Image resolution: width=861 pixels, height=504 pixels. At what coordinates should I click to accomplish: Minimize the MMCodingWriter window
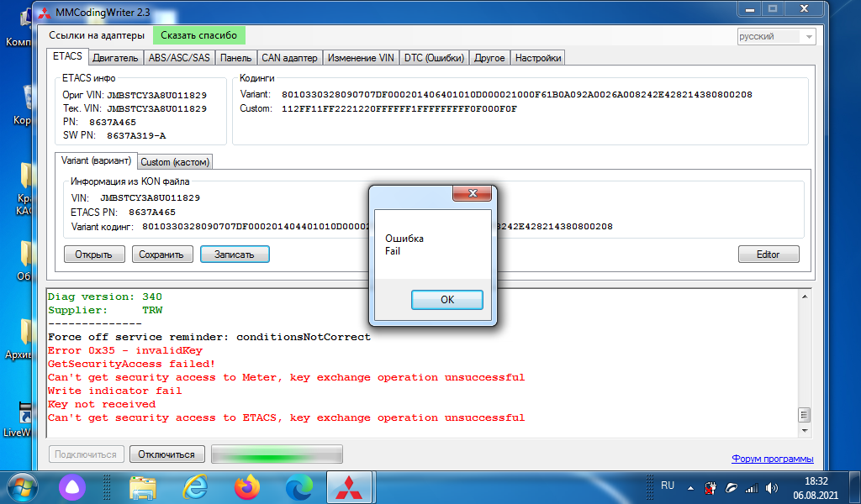[x=749, y=8]
